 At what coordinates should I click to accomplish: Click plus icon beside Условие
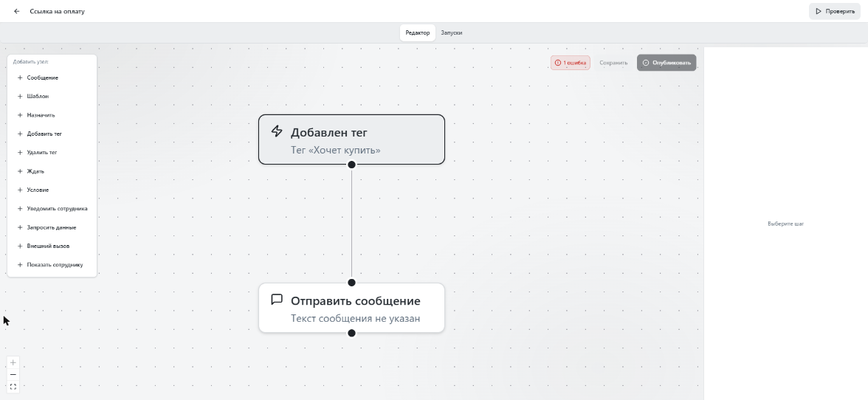click(x=20, y=190)
